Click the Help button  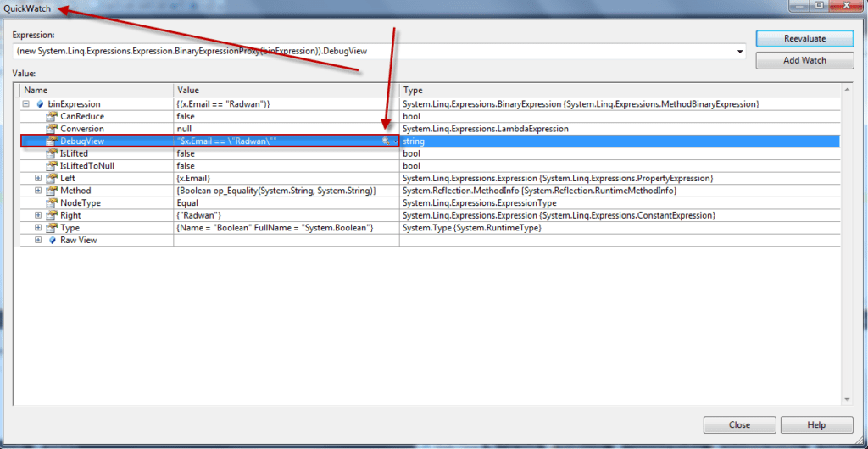click(x=816, y=425)
